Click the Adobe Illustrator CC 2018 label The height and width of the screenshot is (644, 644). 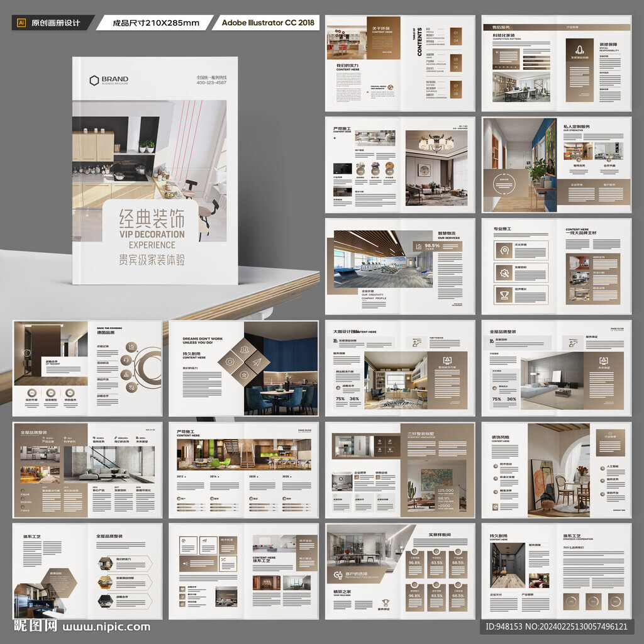tap(268, 23)
